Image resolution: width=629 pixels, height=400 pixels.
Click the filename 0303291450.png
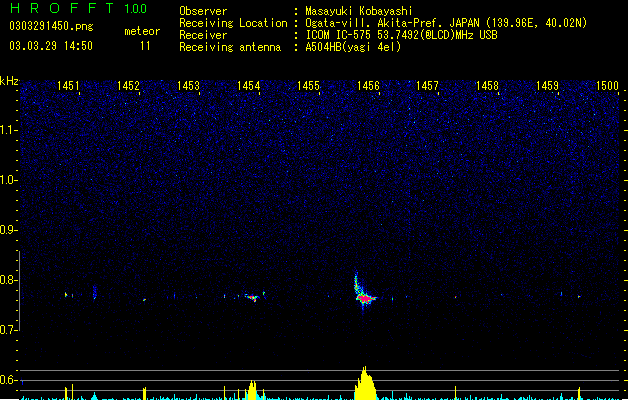point(51,26)
